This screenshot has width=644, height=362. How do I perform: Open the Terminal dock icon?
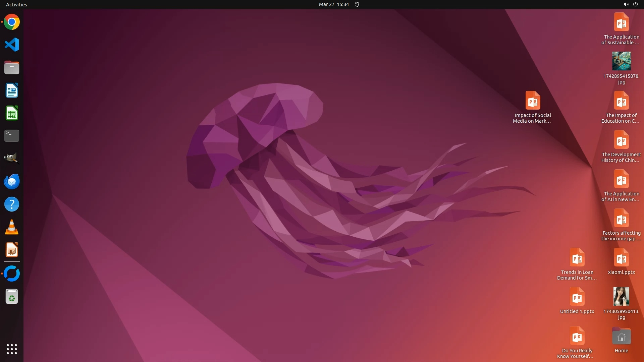click(12, 136)
